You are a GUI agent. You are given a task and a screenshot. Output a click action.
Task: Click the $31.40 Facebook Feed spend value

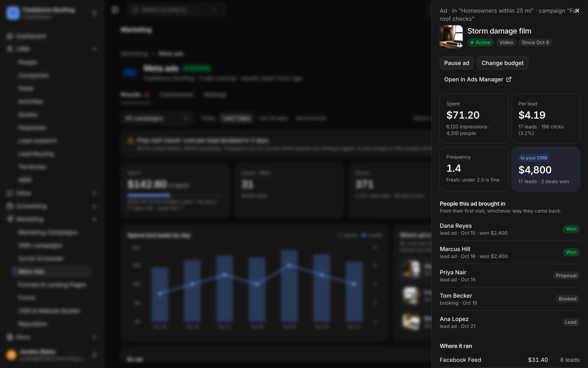[538, 360]
